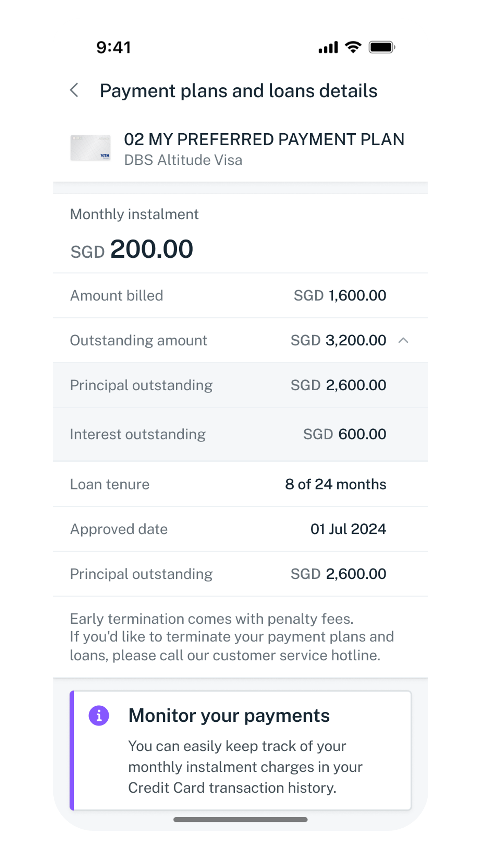Tap the home indicator bar
Image resolution: width=482 pixels, height=868 pixels.
click(241, 820)
